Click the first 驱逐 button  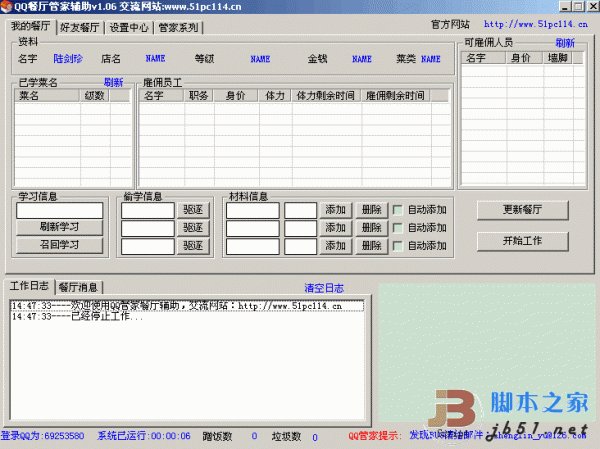193,210
